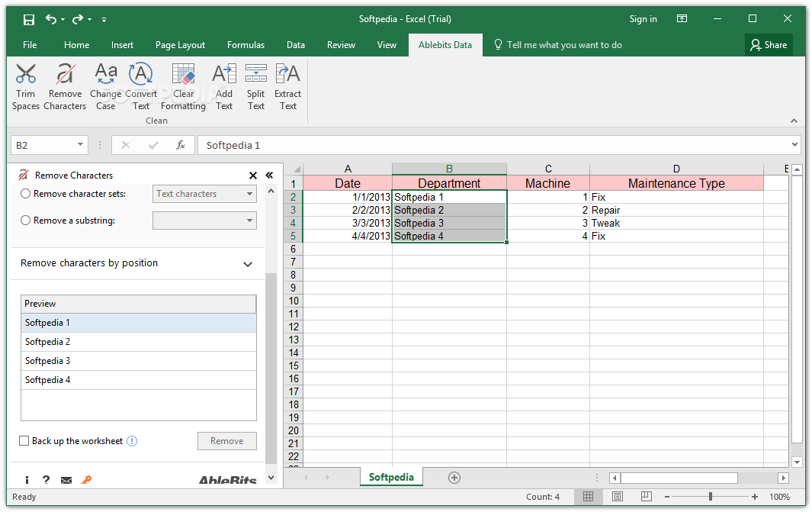Enable Back up the worksheet checkbox
The height and width of the screenshot is (512, 812).
click(24, 441)
